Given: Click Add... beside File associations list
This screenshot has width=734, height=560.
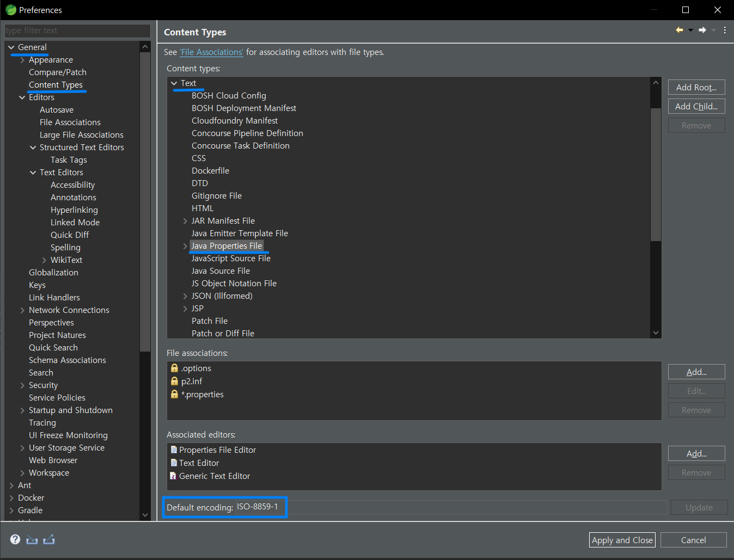Looking at the screenshot, I should [696, 372].
